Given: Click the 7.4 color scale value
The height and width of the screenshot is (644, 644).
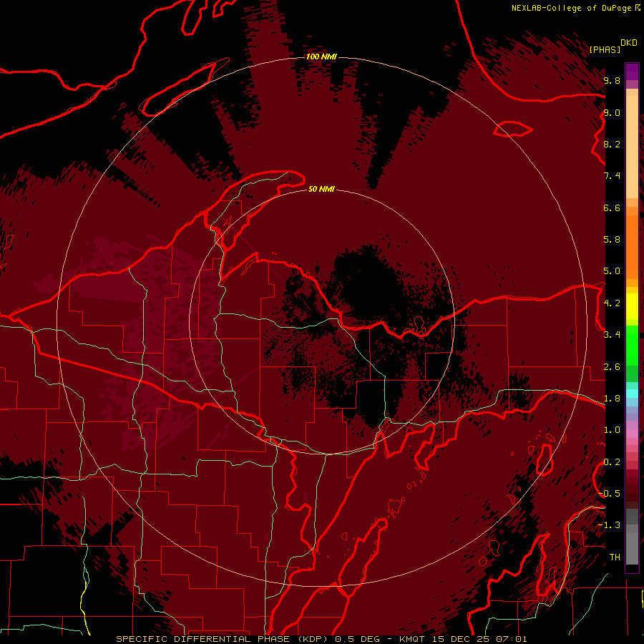Looking at the screenshot, I should click(x=612, y=176).
